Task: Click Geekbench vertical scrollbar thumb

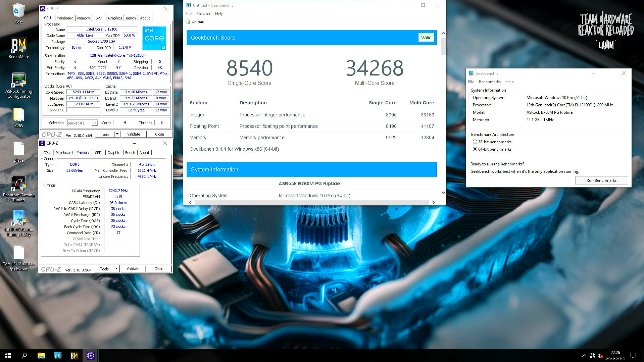Action: point(443,46)
